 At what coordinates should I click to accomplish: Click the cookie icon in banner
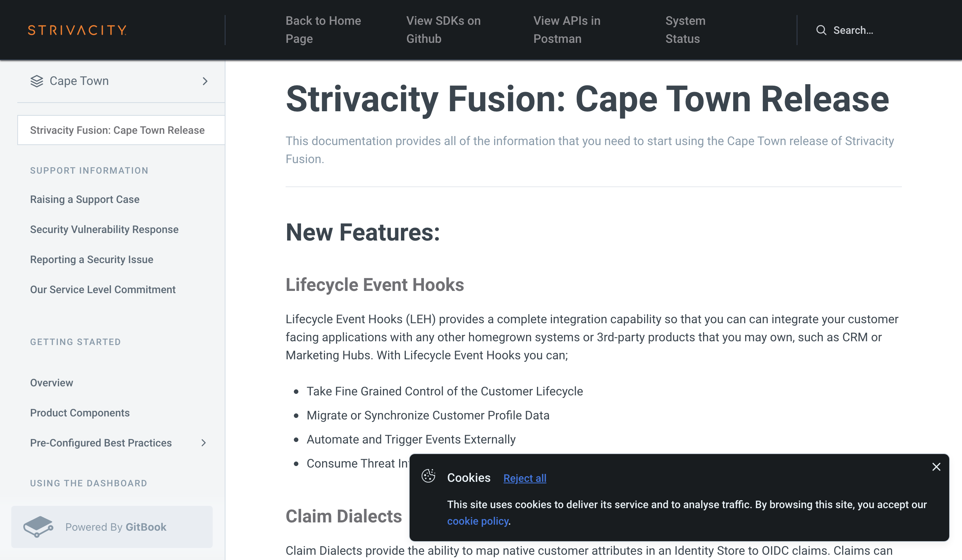click(x=428, y=476)
